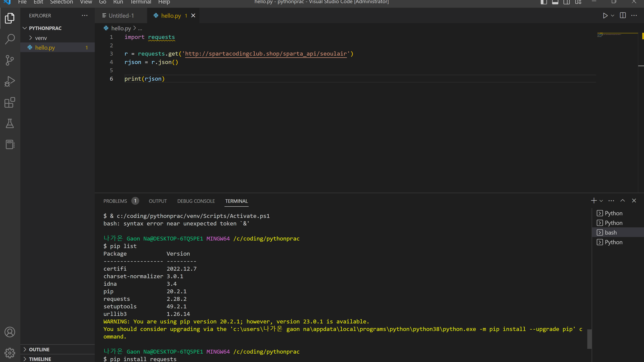The image size is (644, 362).
Task: Open the View menu
Action: pyautogui.click(x=86, y=2)
